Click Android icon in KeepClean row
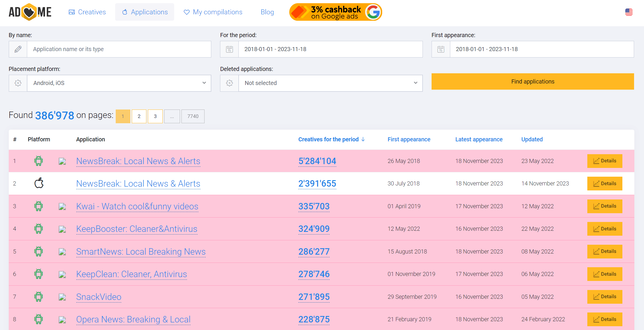This screenshot has width=644, height=330. 39,274
